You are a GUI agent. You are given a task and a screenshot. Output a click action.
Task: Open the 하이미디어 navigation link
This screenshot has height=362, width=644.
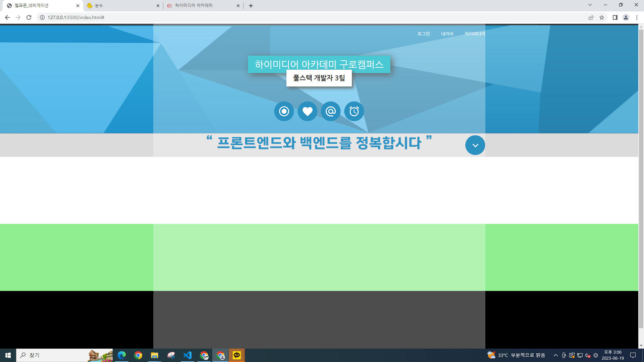[x=475, y=34]
